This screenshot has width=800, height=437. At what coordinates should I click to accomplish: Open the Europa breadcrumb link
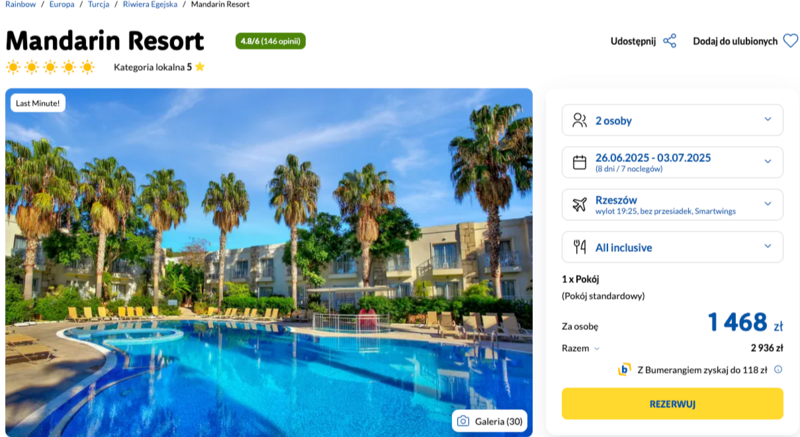point(62,4)
